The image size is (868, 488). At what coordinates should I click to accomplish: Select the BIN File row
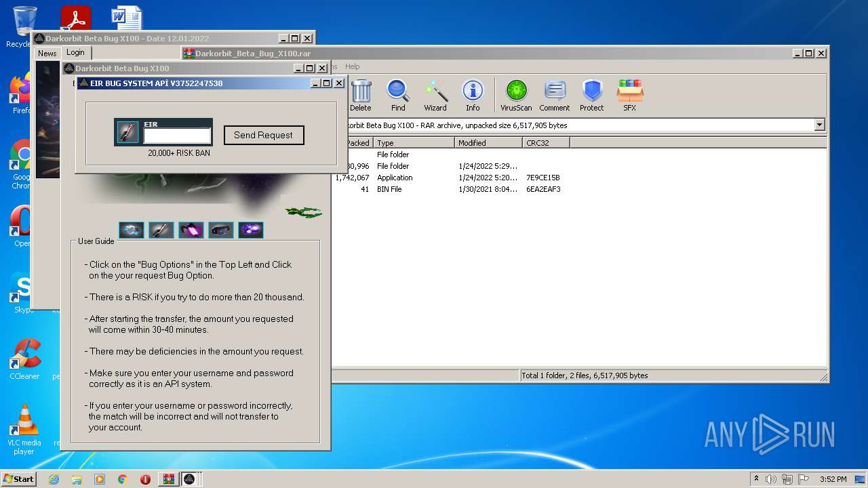(x=580, y=189)
